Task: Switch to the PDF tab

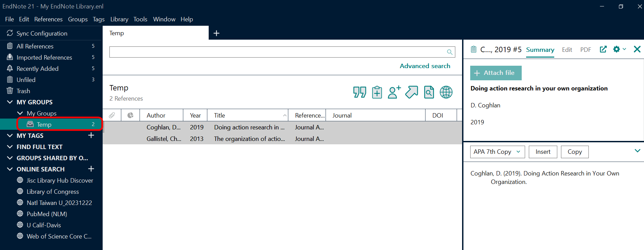Action: (585, 50)
